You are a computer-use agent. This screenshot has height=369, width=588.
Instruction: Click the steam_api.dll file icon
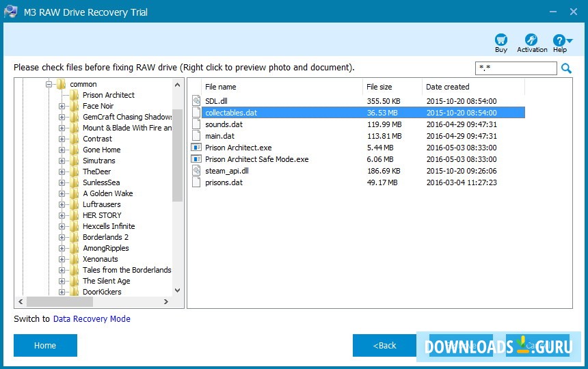(x=196, y=170)
